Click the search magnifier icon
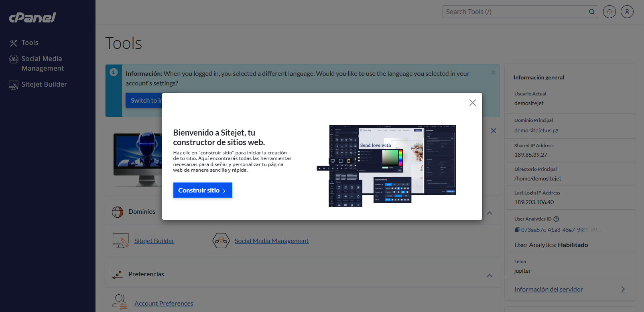Viewport: 644px width, 312px height. (591, 12)
